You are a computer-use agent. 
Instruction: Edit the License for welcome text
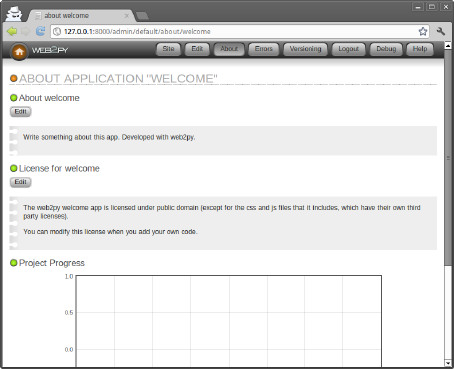tap(20, 182)
